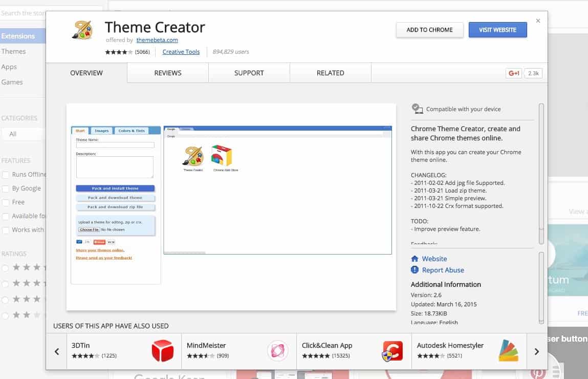Image resolution: width=588 pixels, height=379 pixels.
Task: Click the G+1 share button
Action: [x=514, y=74]
